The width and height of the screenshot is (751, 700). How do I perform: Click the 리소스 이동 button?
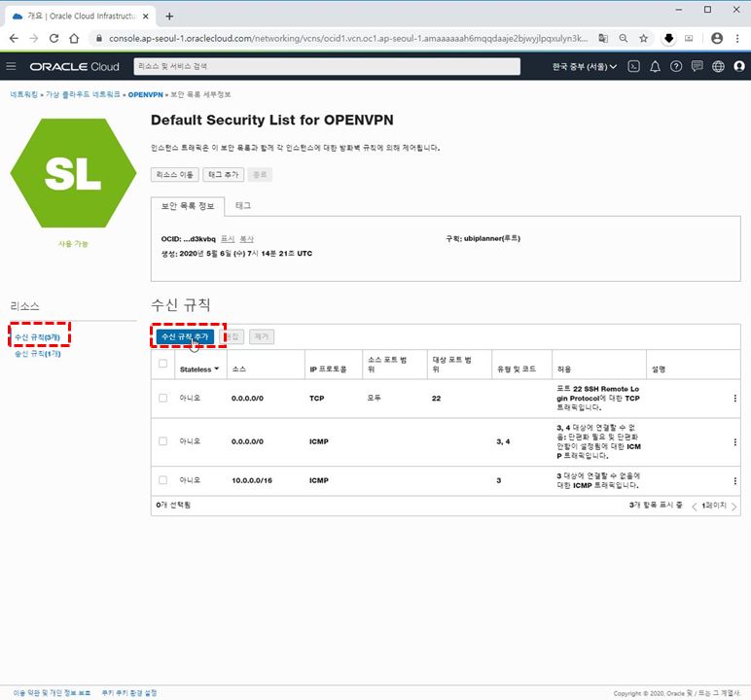coord(175,175)
